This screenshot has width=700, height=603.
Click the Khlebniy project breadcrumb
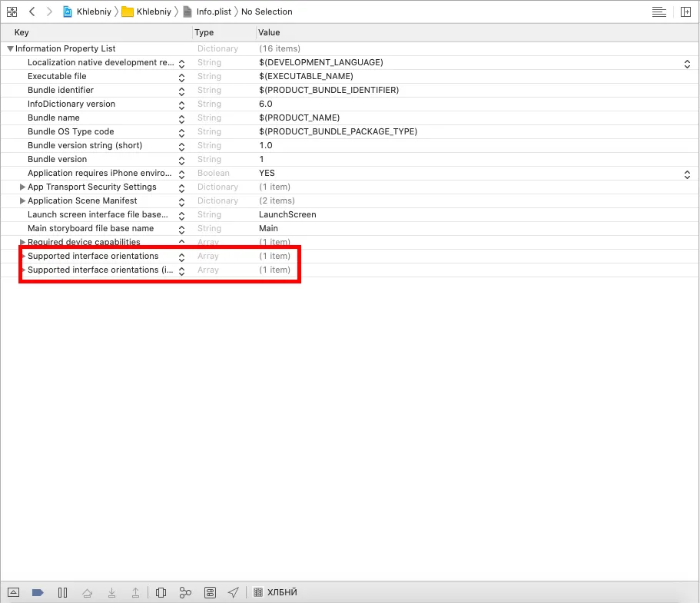pyautogui.click(x=87, y=12)
